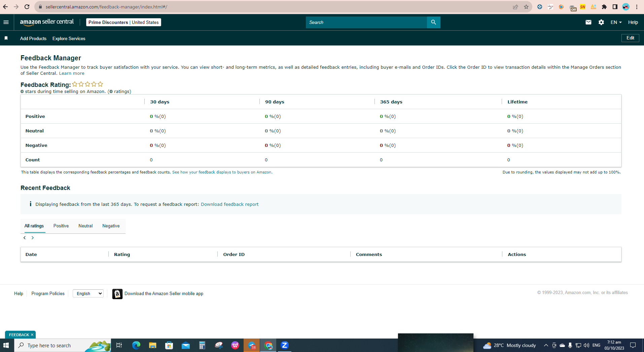This screenshot has height=352, width=644.
Task: Click the Rating column header
Action: [122, 254]
